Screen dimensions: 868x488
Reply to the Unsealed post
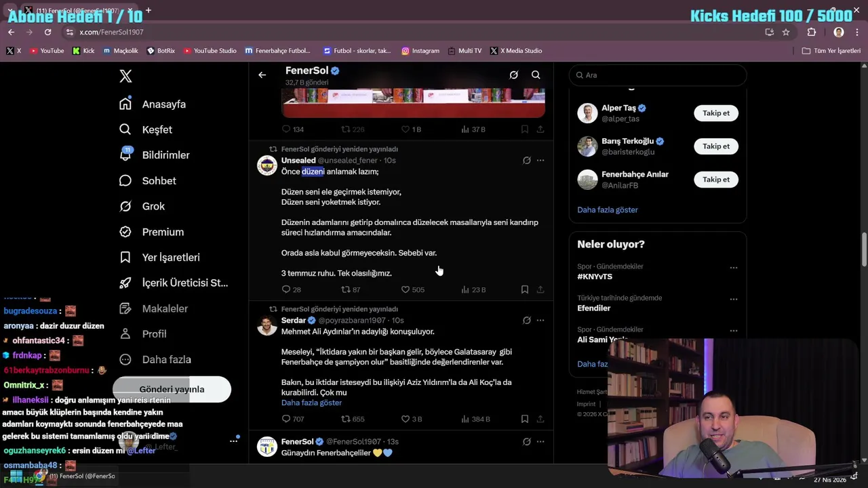click(x=291, y=289)
